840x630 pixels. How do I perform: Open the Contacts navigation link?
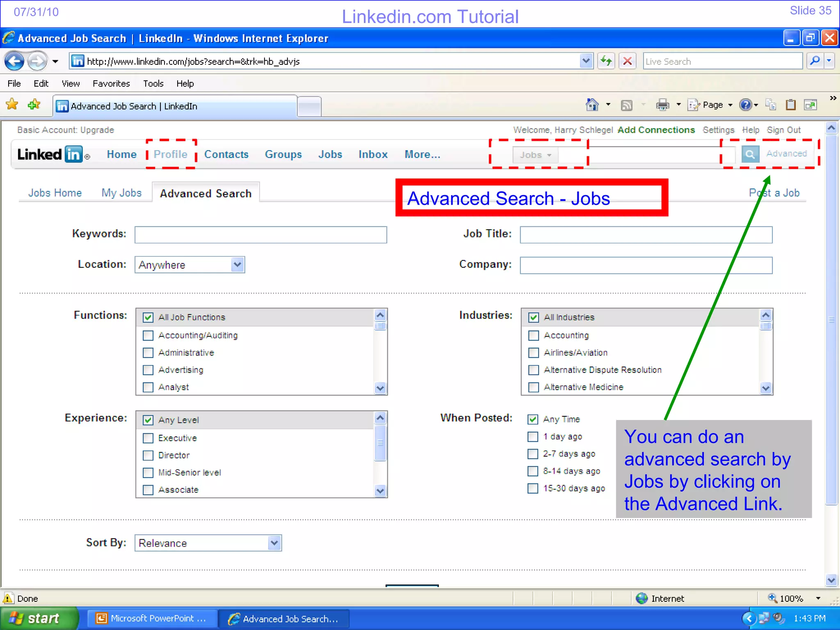[226, 154]
